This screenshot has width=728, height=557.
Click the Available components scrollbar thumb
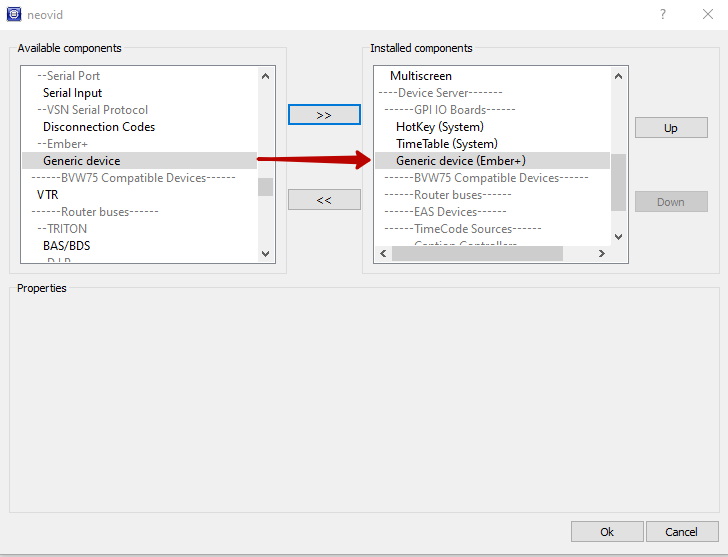[266, 187]
